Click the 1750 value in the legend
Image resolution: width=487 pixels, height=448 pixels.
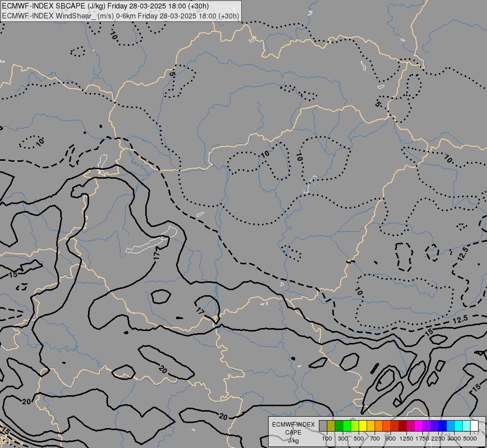coord(422,439)
